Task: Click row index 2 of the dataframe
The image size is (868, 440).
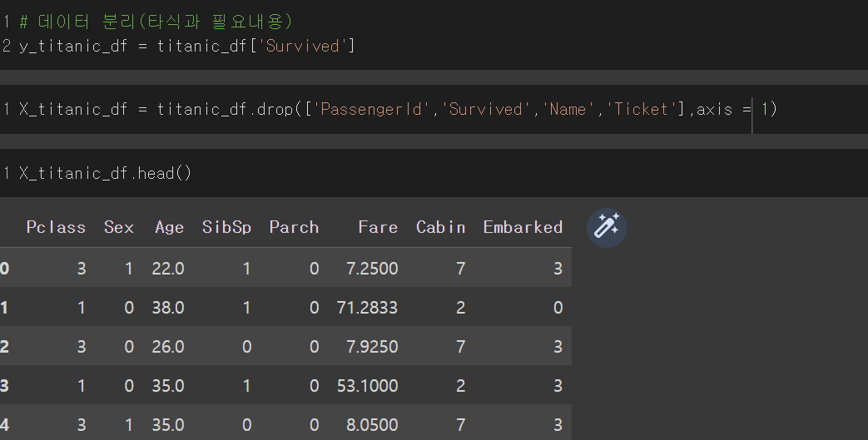Action: coord(4,347)
